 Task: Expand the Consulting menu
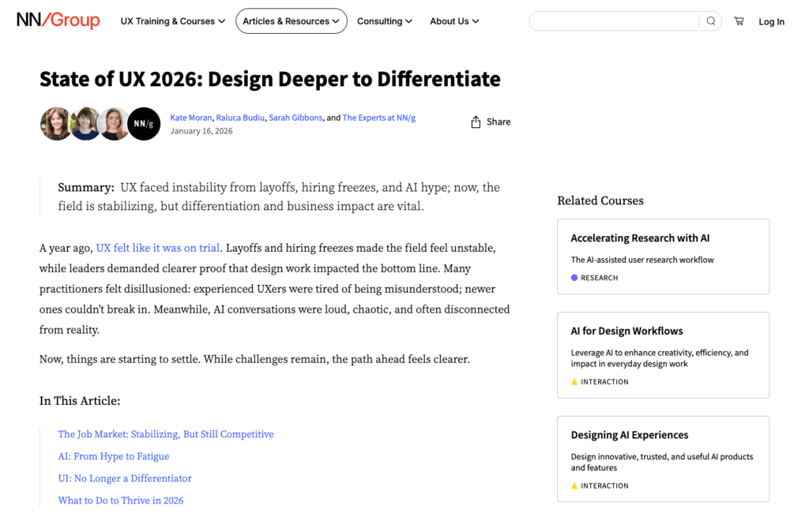[x=384, y=21]
